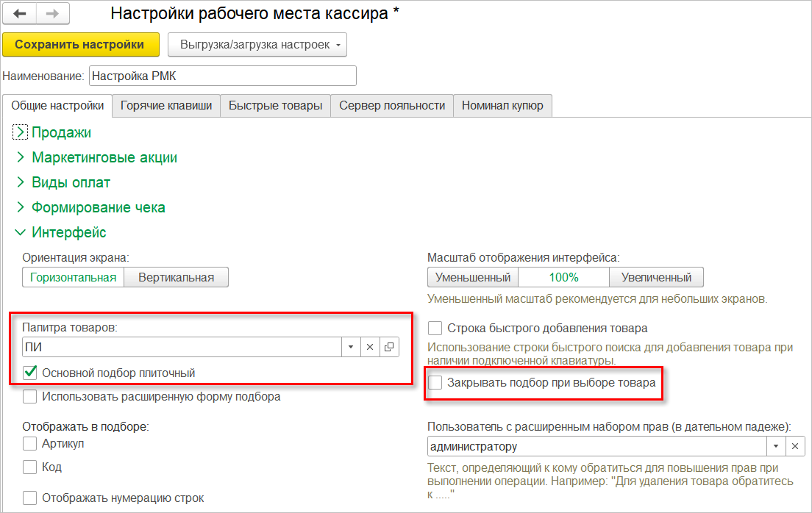The width and height of the screenshot is (812, 513).
Task: Set interface scale to Увеличенный
Action: point(656,277)
